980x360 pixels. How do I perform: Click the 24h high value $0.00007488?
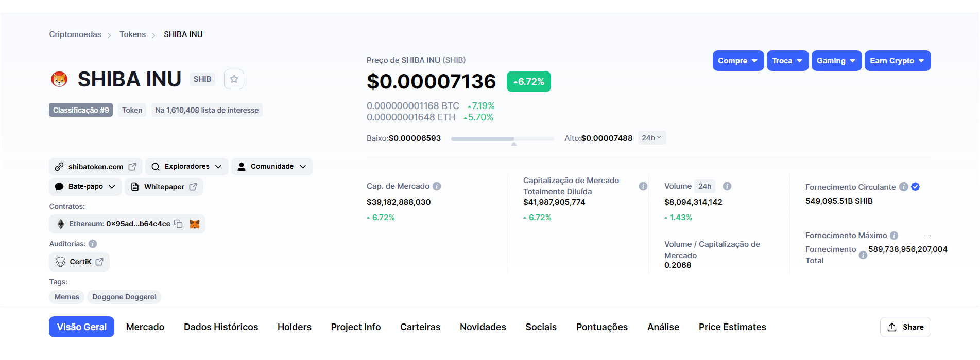(x=607, y=138)
